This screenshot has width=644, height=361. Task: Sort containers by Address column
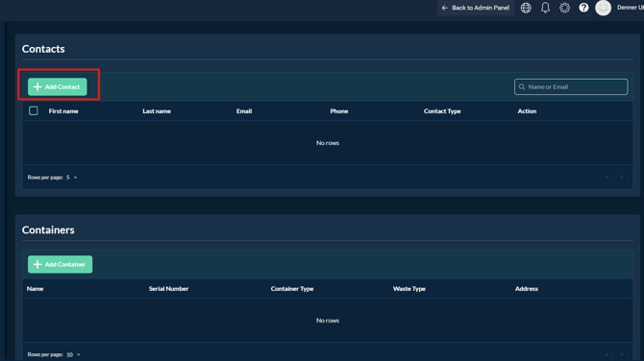[527, 289]
